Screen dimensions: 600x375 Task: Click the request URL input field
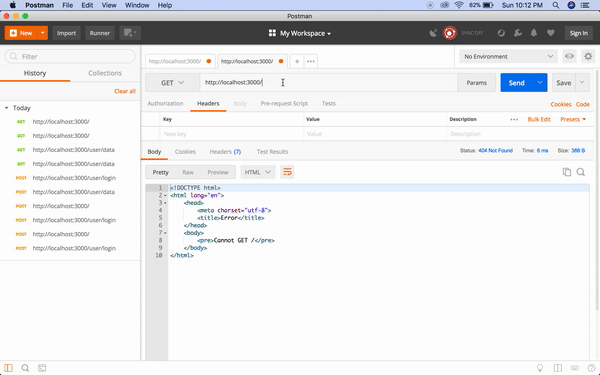pos(328,83)
